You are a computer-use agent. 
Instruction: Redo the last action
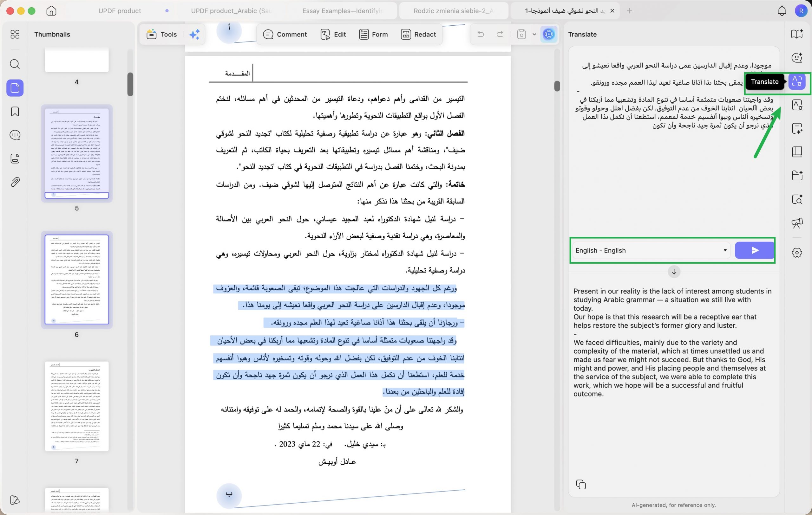[500, 34]
